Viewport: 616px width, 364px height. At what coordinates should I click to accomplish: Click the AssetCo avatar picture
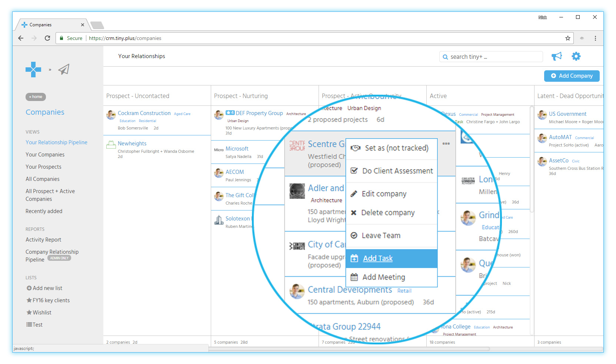pyautogui.click(x=542, y=162)
